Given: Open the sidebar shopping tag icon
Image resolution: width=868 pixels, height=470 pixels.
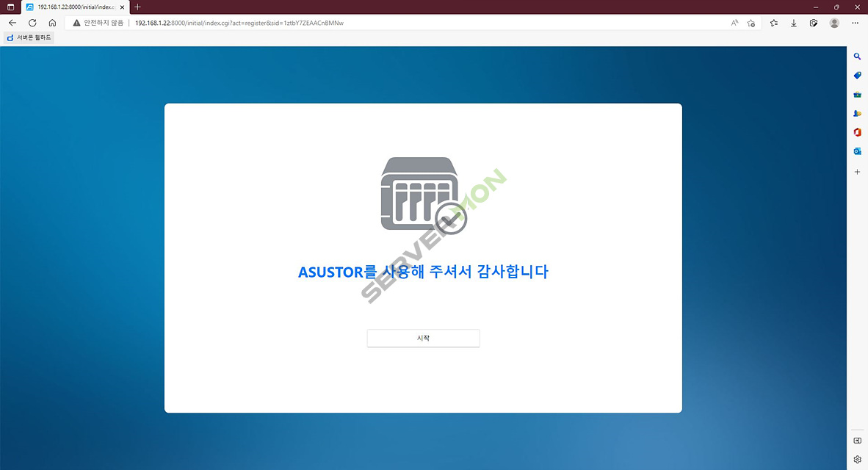Looking at the screenshot, I should [857, 76].
